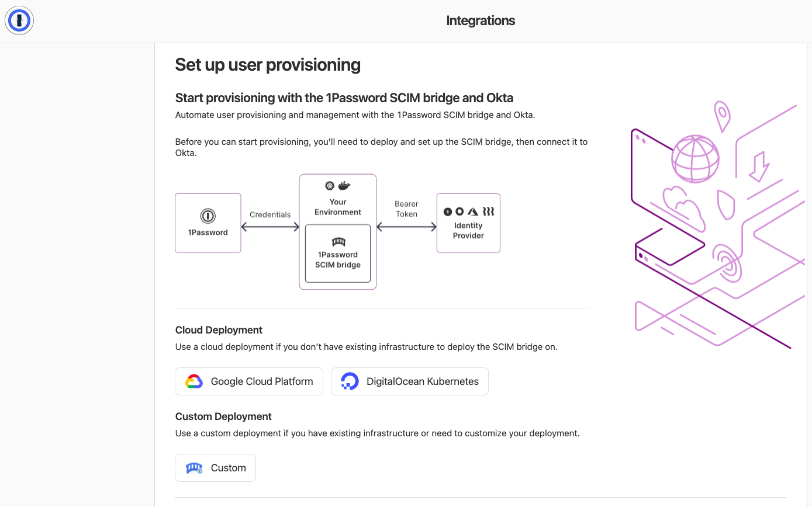812x507 pixels.
Task: Select the DigitalOcean icon on the Kubernetes button
Action: [350, 381]
